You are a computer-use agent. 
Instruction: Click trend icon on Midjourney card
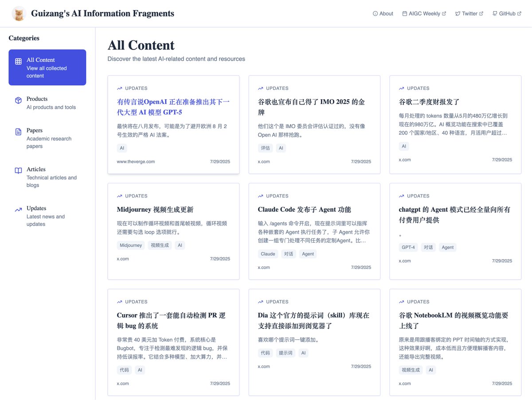[120, 196]
